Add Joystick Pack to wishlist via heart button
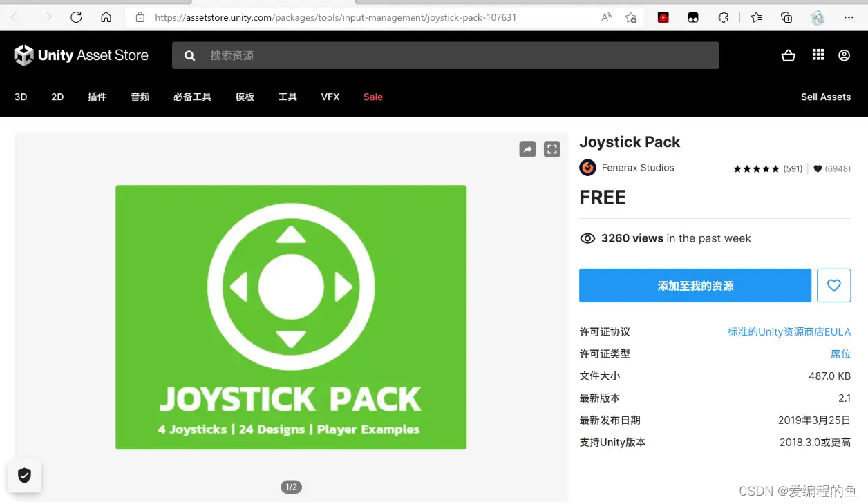The image size is (868, 504). click(x=833, y=285)
